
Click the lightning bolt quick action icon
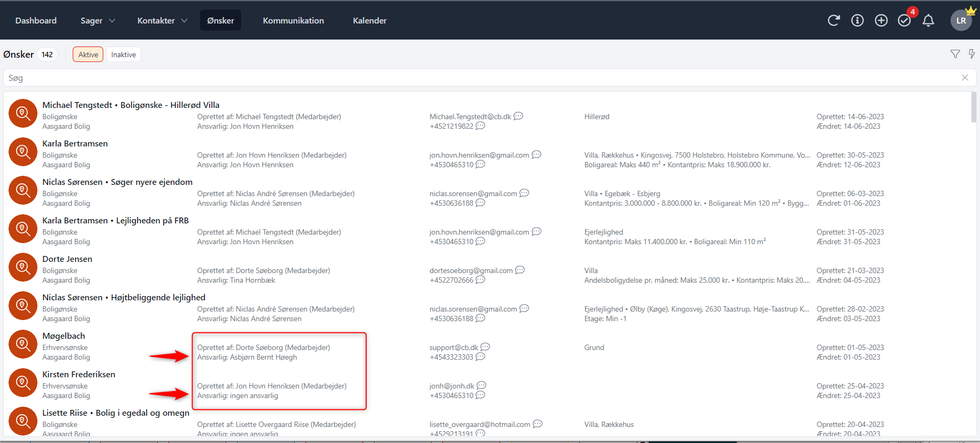click(x=971, y=54)
